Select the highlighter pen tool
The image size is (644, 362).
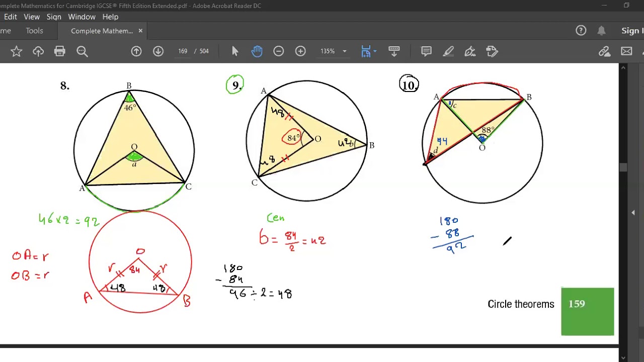pos(448,51)
